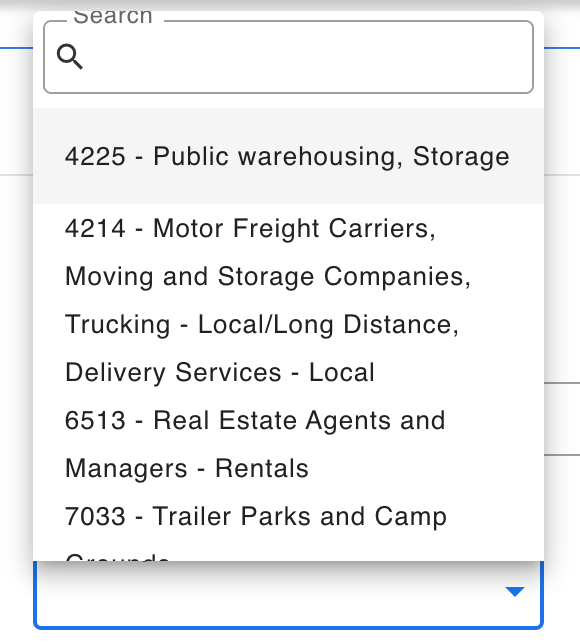Choose the 4214 - Motor Freight Carriers option

click(x=288, y=300)
